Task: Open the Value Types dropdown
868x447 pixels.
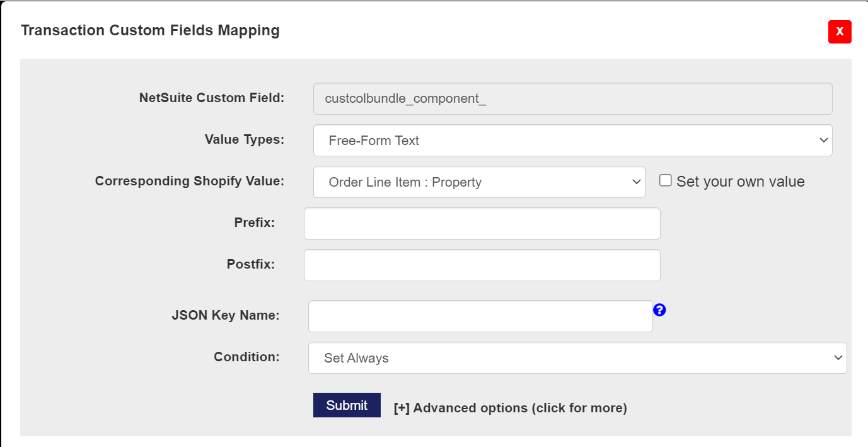Action: tap(572, 141)
